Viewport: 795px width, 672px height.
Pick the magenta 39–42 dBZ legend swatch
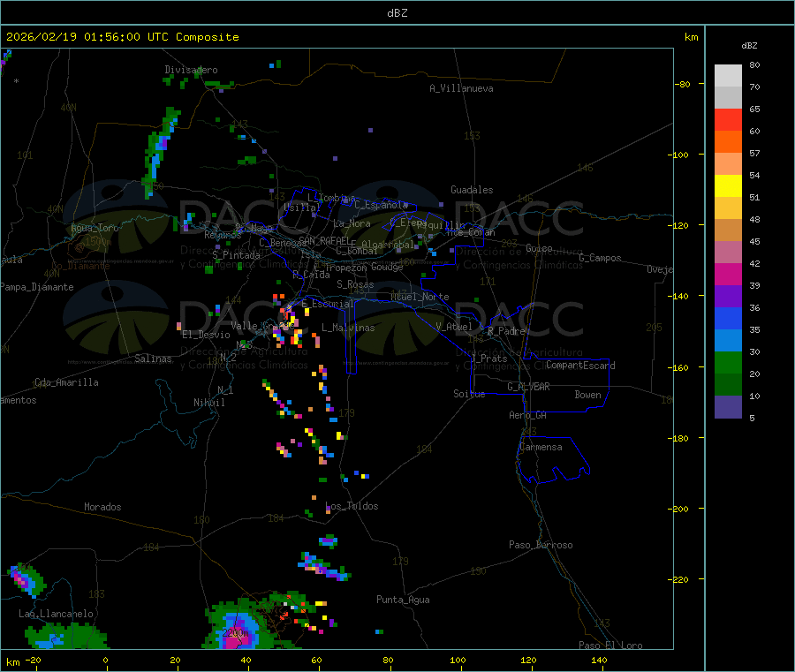tap(728, 274)
